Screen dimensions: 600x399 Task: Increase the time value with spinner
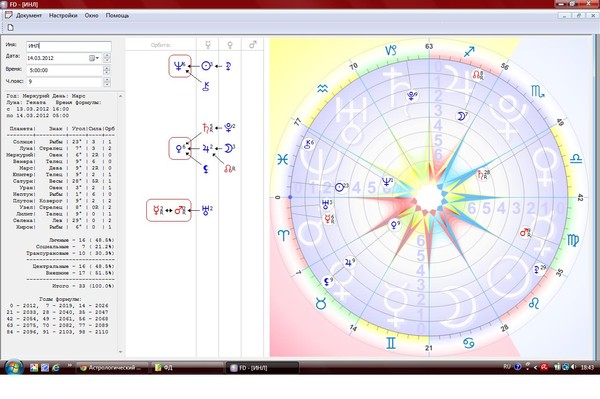107,68
